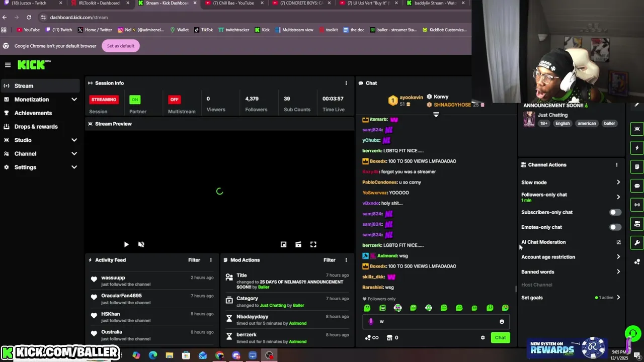The image size is (644, 362).
Task: Open Slow mode options
Action: pyautogui.click(x=571, y=183)
